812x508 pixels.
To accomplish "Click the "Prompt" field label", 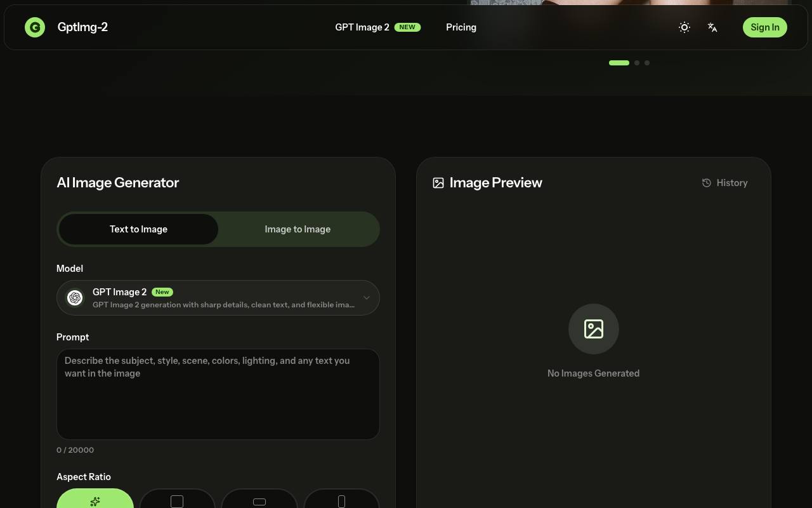I will [73, 337].
